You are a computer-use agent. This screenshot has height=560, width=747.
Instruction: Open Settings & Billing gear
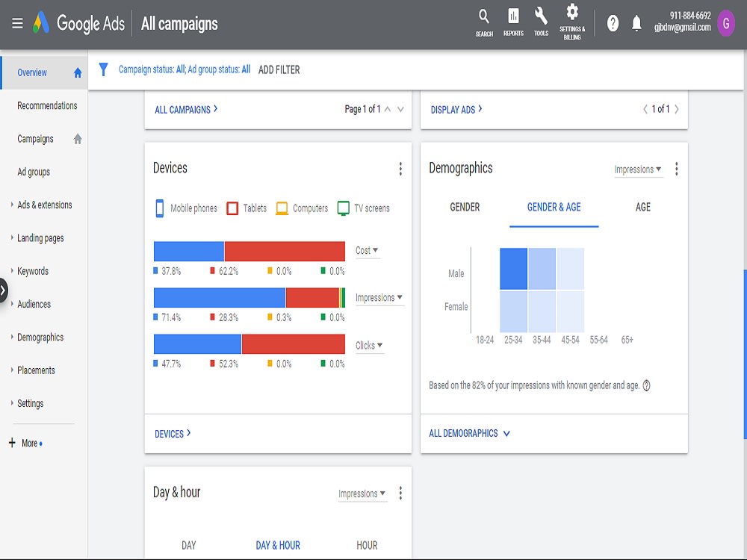pyautogui.click(x=572, y=22)
